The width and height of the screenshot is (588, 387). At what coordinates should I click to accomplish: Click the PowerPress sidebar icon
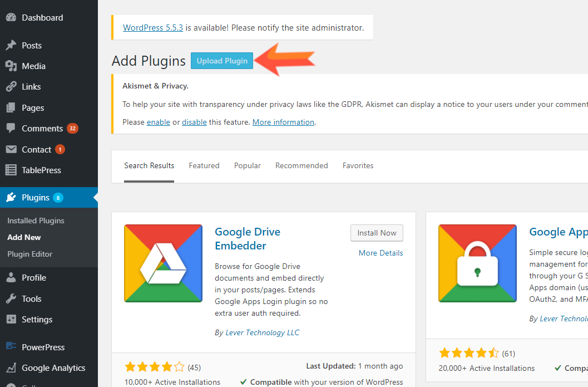pos(12,347)
